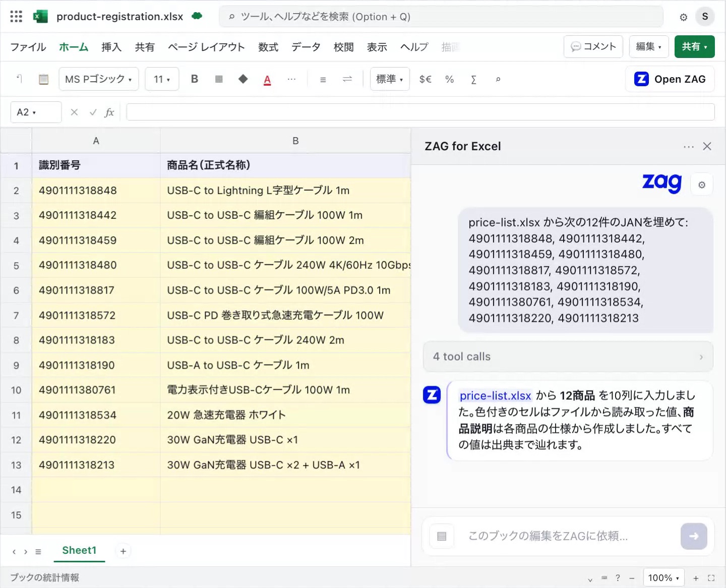726x588 pixels.
Task: Click the help question mark in status bar
Action: (x=618, y=578)
